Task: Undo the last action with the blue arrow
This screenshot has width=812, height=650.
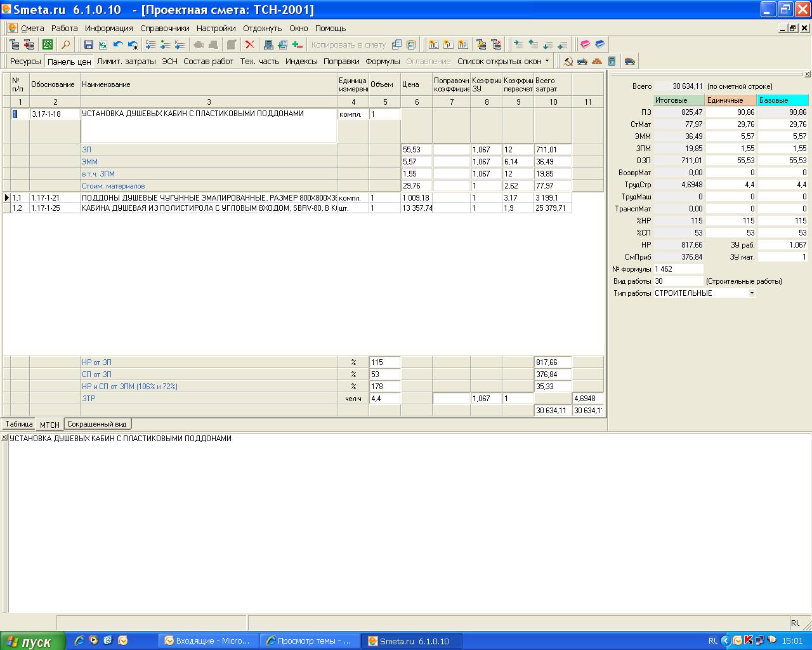Action: 118,44
